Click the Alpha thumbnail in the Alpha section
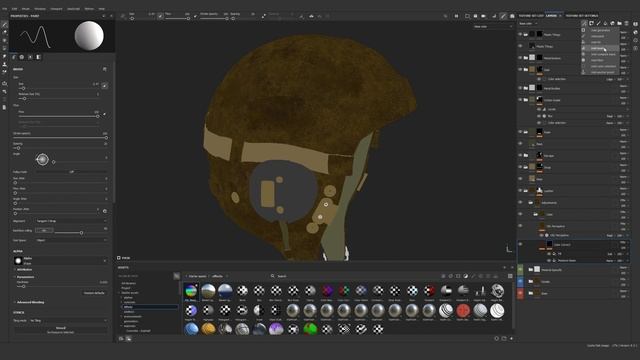Screen dimensions: 640x360 [18, 260]
